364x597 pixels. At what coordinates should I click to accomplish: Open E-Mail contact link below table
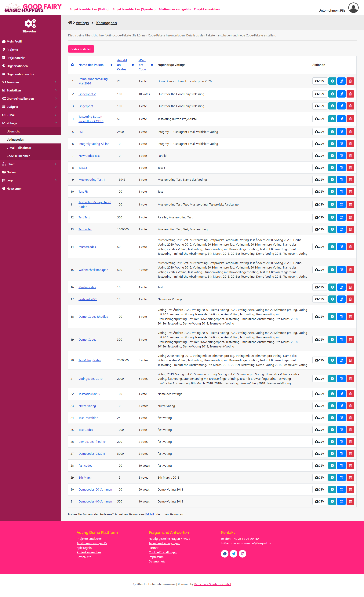(x=149, y=514)
